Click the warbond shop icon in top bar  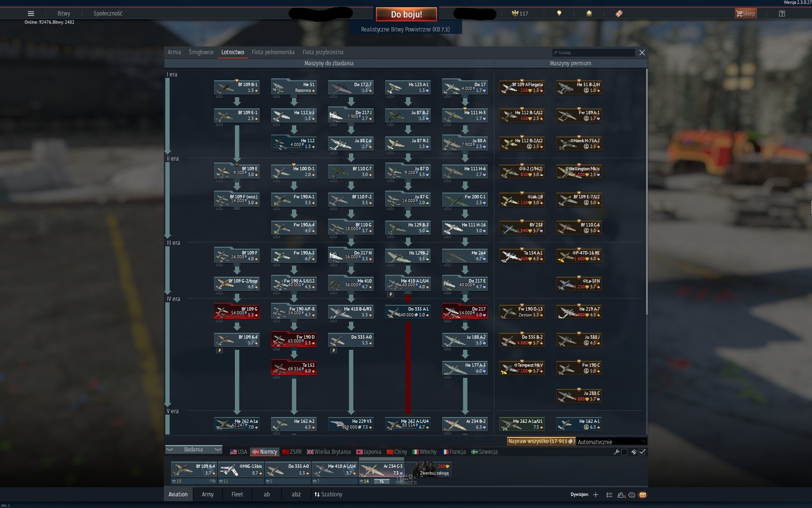pyautogui.click(x=589, y=14)
